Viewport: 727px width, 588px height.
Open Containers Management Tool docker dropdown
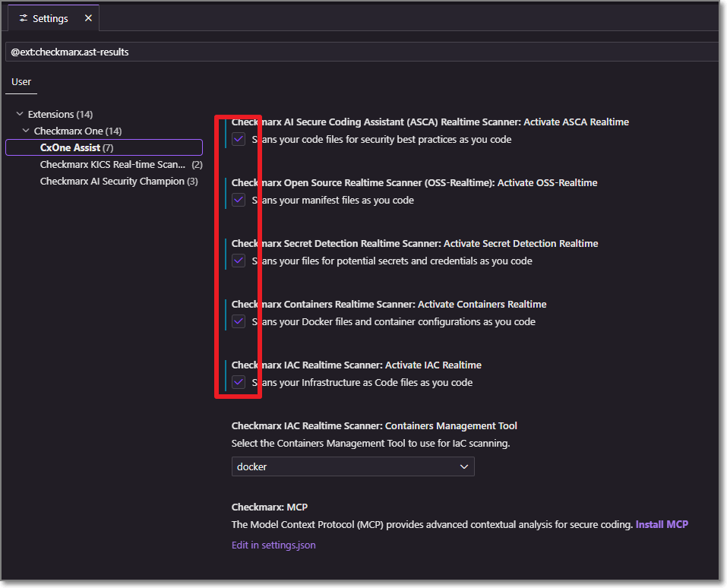coord(352,466)
